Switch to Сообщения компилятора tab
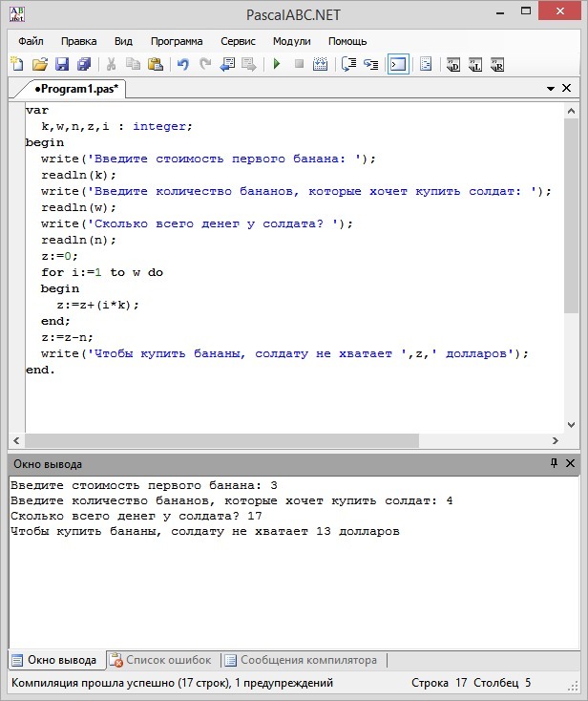This screenshot has height=701, width=588. click(302, 660)
